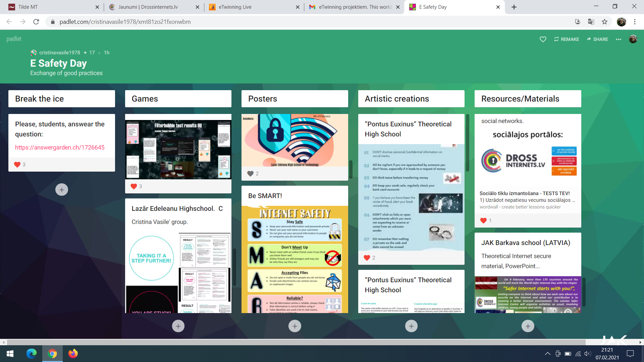This screenshot has width=644, height=362.
Task: Like the padlet with heart icon in header
Action: coord(543,39)
